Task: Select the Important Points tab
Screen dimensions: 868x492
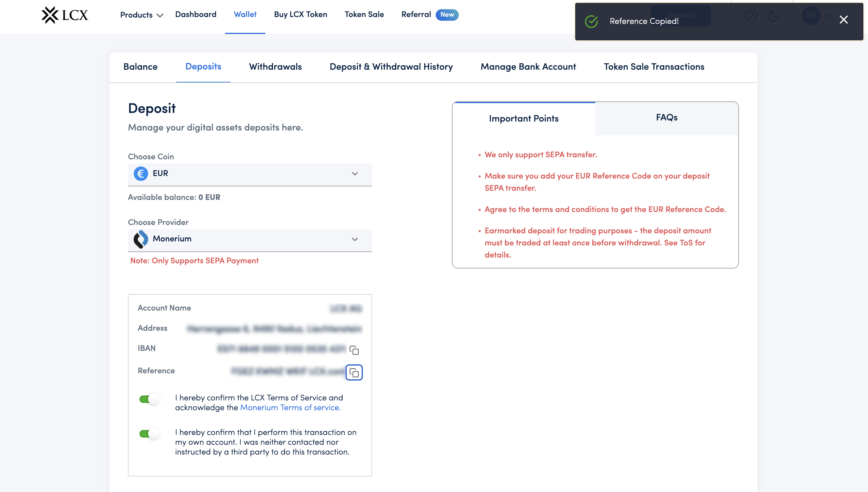Action: [x=524, y=119]
